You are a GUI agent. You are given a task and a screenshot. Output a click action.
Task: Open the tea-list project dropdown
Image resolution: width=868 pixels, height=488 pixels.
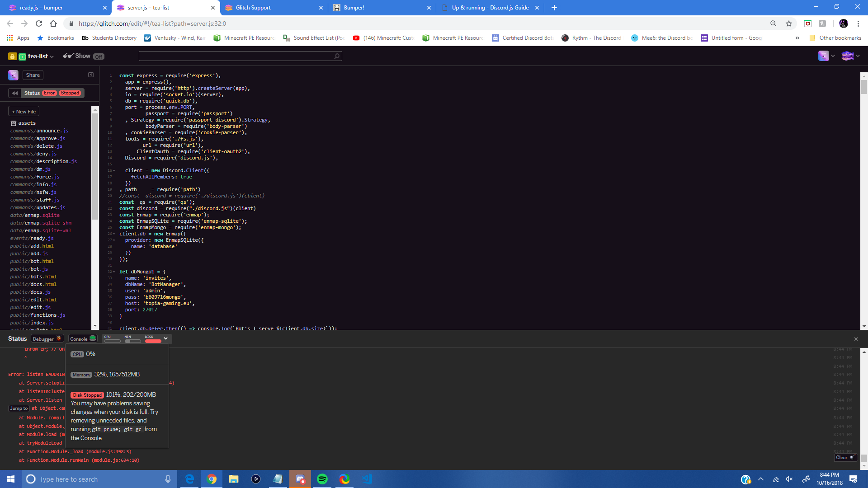[x=41, y=56]
